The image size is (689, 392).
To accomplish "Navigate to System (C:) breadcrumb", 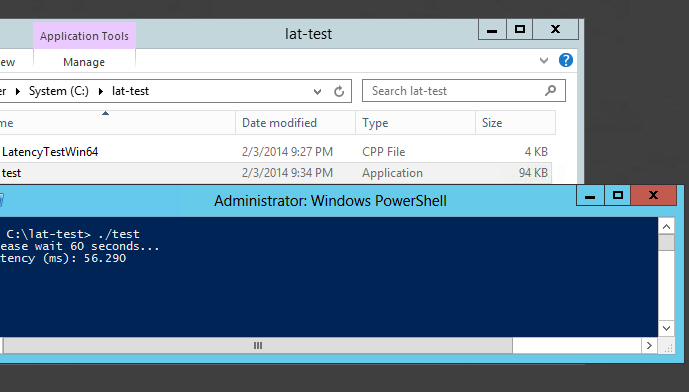I will coord(59,91).
